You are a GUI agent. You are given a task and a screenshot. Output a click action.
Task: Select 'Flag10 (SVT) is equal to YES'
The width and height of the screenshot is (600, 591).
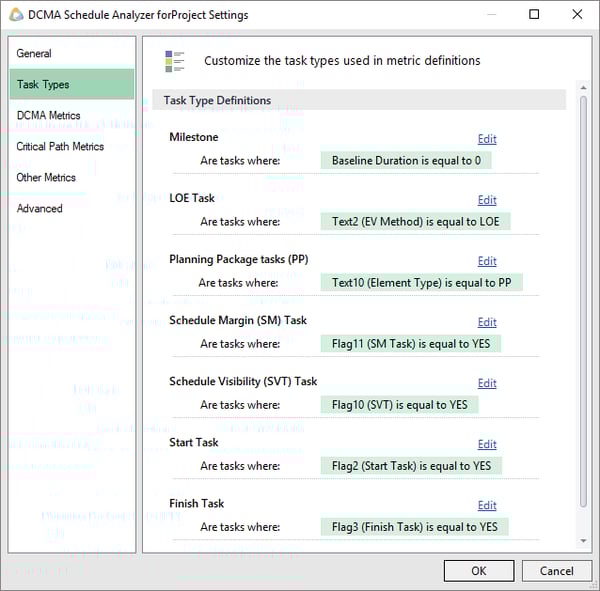coord(399,405)
